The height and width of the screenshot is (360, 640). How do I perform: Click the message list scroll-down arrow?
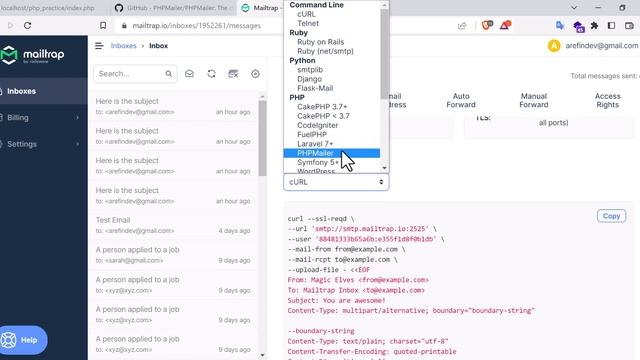point(262,355)
